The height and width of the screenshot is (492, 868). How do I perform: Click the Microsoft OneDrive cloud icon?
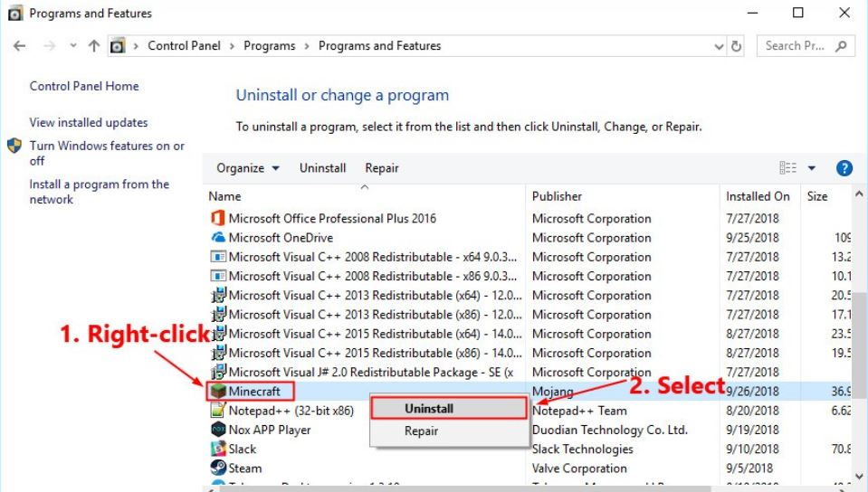(x=218, y=238)
